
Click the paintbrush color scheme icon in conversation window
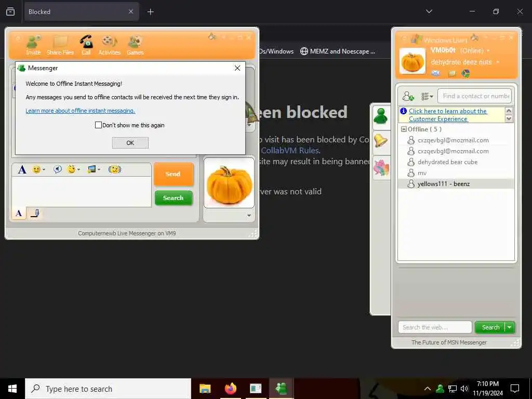pos(212,36)
